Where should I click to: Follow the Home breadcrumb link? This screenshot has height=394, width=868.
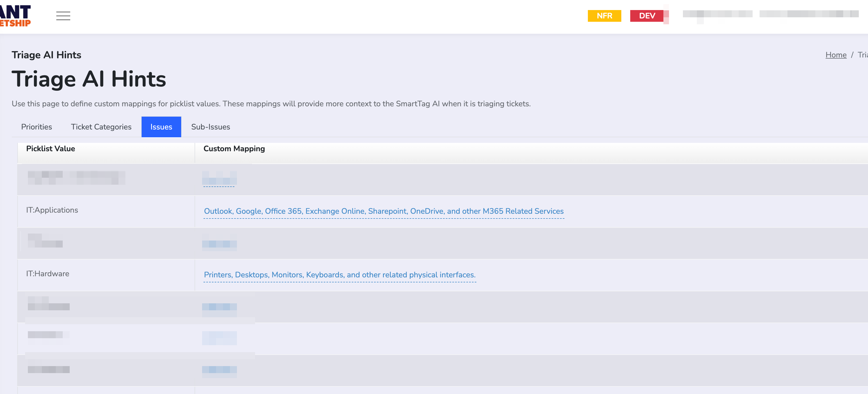coord(836,55)
